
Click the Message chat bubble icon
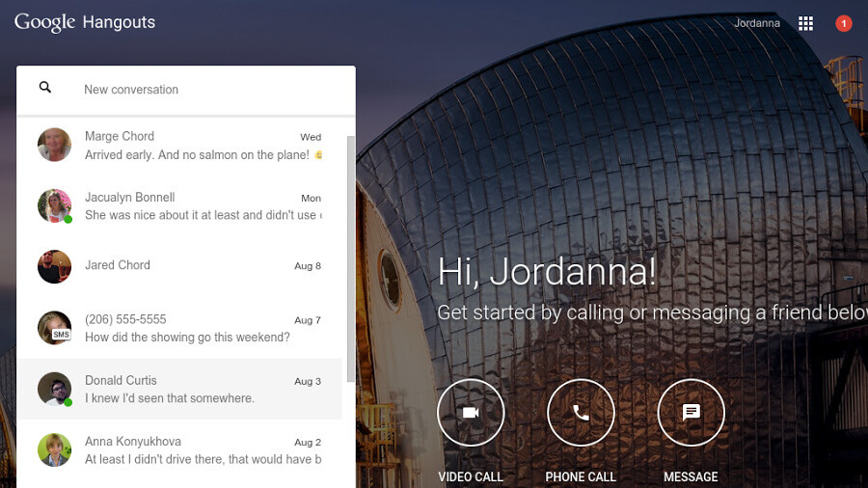point(691,413)
